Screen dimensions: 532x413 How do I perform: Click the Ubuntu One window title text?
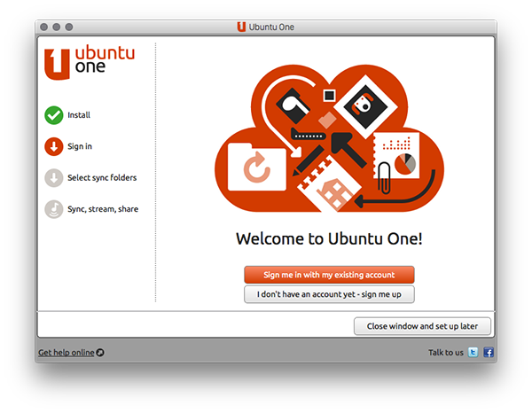(271, 27)
